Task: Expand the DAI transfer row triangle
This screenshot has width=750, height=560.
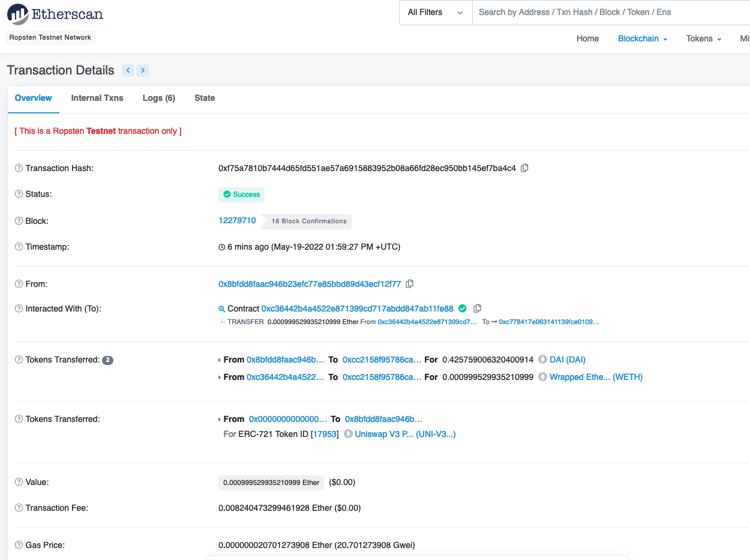Action: pos(220,360)
